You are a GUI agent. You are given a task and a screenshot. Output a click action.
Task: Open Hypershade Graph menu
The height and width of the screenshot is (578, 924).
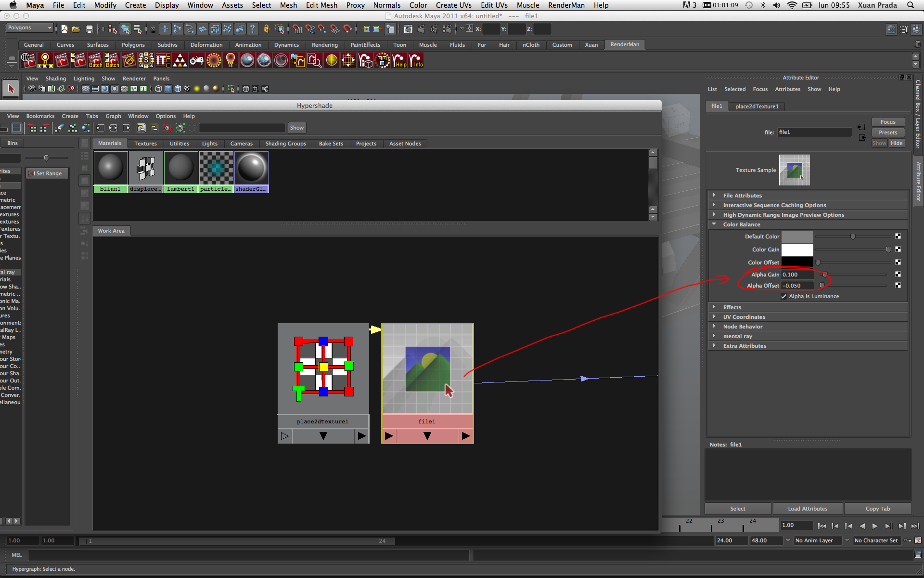(x=113, y=116)
